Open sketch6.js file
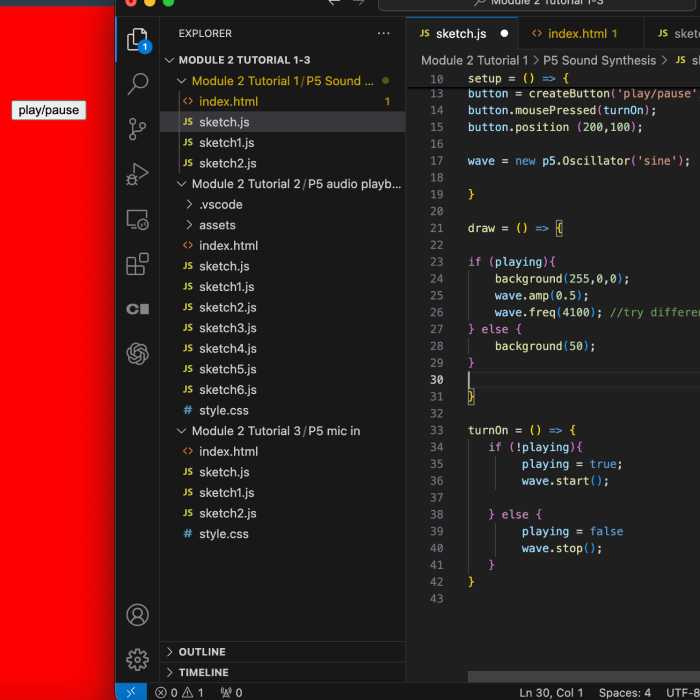The height and width of the screenshot is (700, 700). [282, 390]
